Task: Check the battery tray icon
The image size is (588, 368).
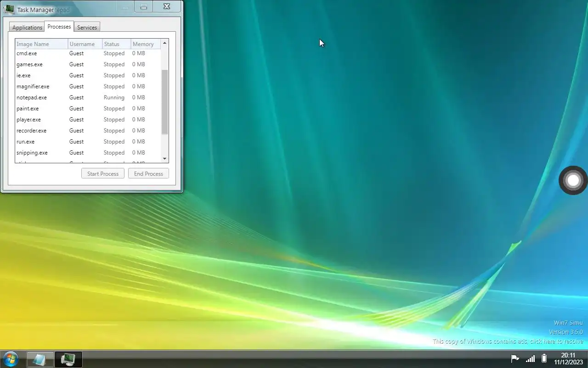Action: click(544, 359)
